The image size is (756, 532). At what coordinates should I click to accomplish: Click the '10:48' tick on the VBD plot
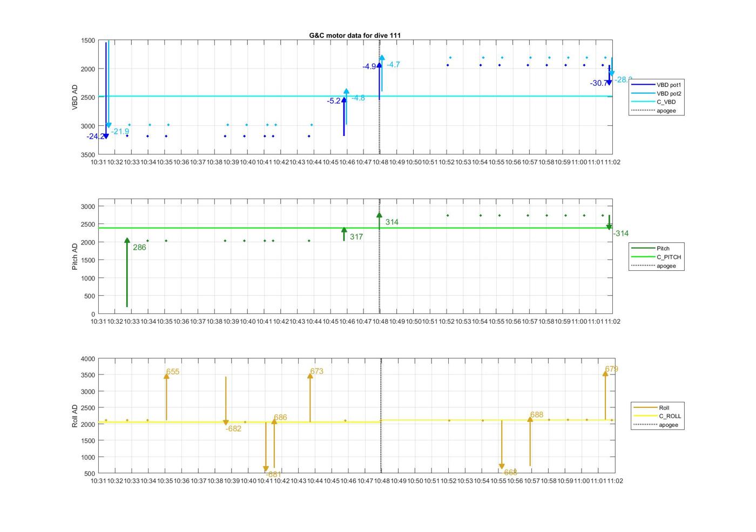pyautogui.click(x=380, y=162)
